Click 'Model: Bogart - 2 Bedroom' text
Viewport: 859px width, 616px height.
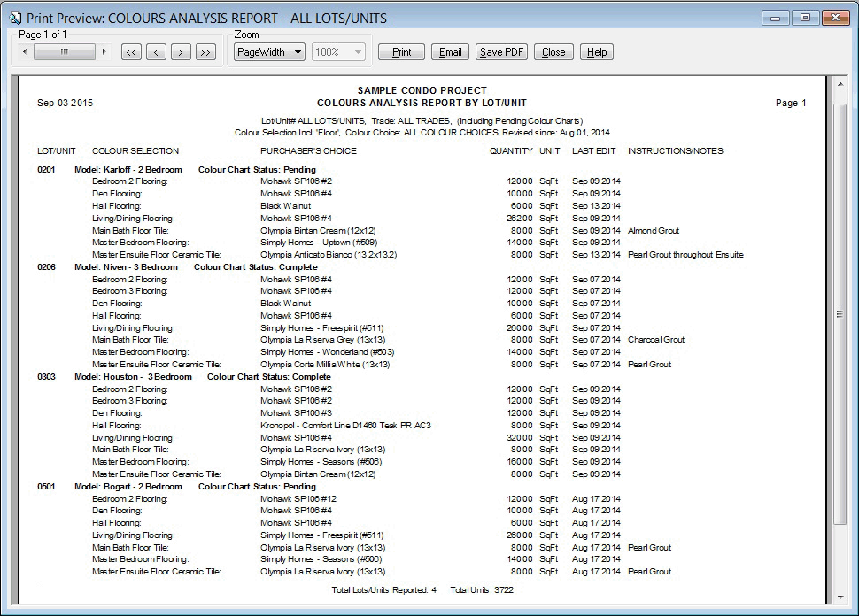pyautogui.click(x=128, y=486)
